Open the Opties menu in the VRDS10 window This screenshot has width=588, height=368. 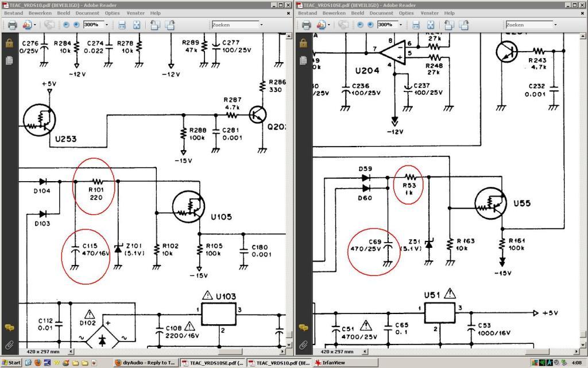[112, 13]
